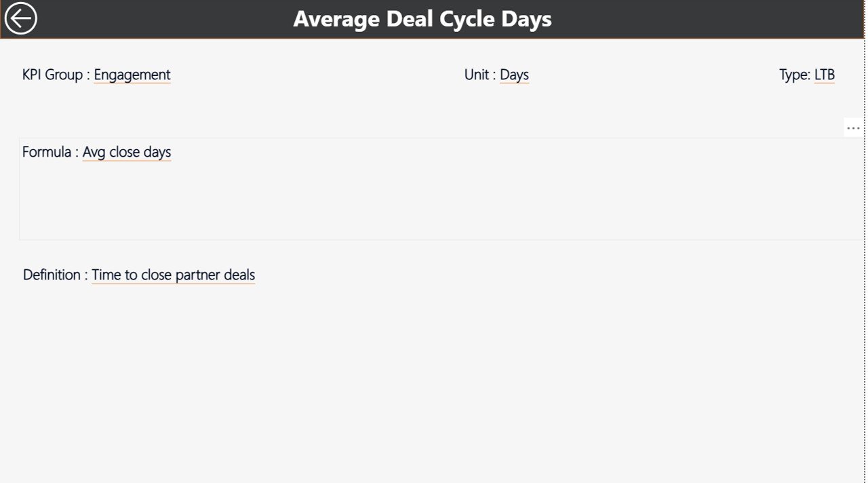
Task: Click the "Definition :" label
Action: click(56, 275)
